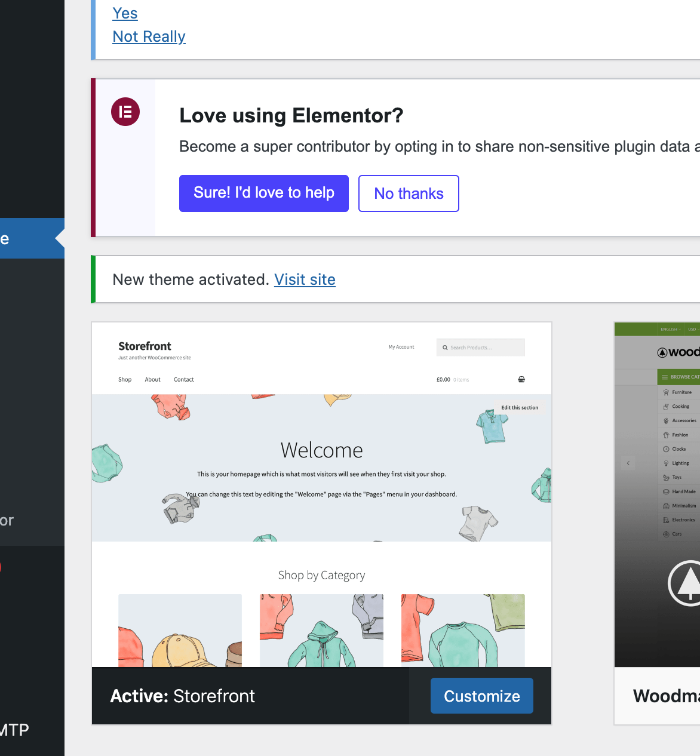Open Storefront theme details via its screenshot

[x=321, y=494]
